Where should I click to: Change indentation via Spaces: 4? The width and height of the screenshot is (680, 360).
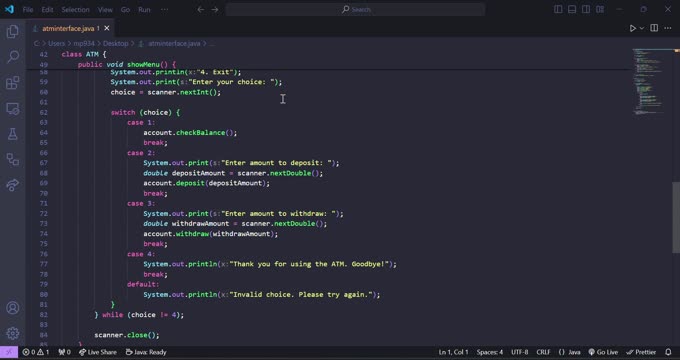pyautogui.click(x=490, y=352)
